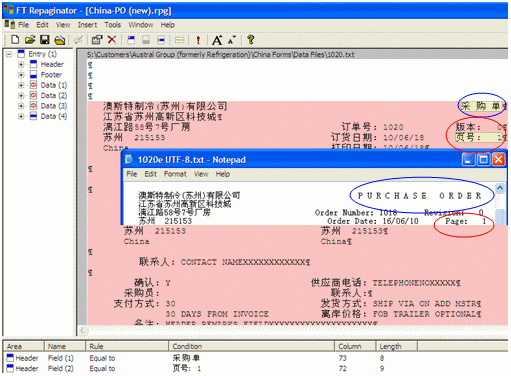Expand the Data (1) tree node
Image resolution: width=511 pixels, height=376 pixels.
point(21,85)
